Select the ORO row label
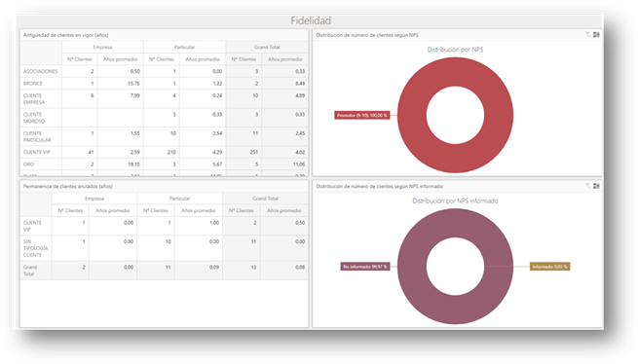This screenshot has width=638, height=364. [x=28, y=164]
